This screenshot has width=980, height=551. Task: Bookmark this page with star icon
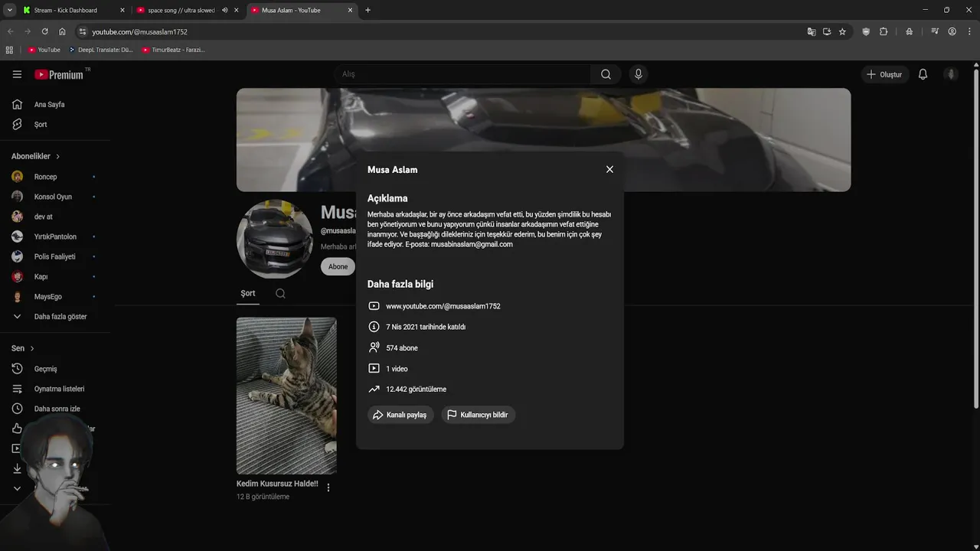pos(842,31)
